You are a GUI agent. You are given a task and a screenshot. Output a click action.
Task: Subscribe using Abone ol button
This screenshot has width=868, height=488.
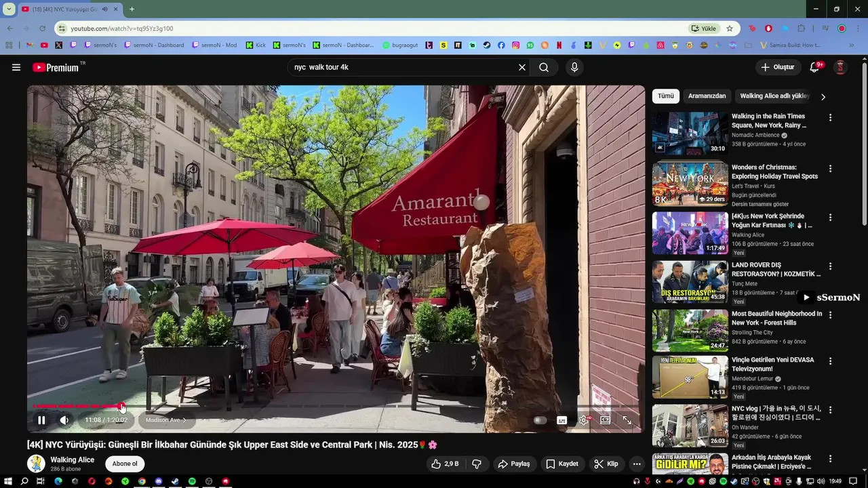[125, 464]
